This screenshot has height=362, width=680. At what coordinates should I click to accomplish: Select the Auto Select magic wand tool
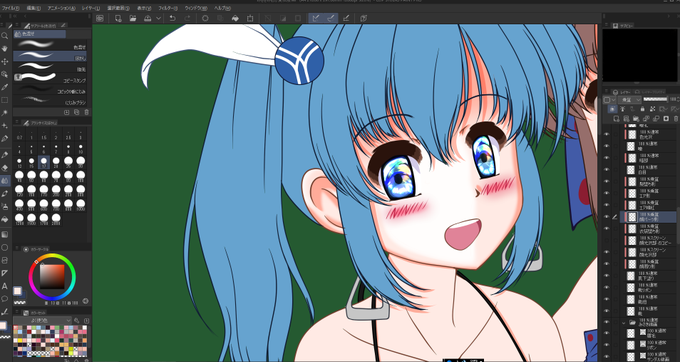click(x=5, y=113)
